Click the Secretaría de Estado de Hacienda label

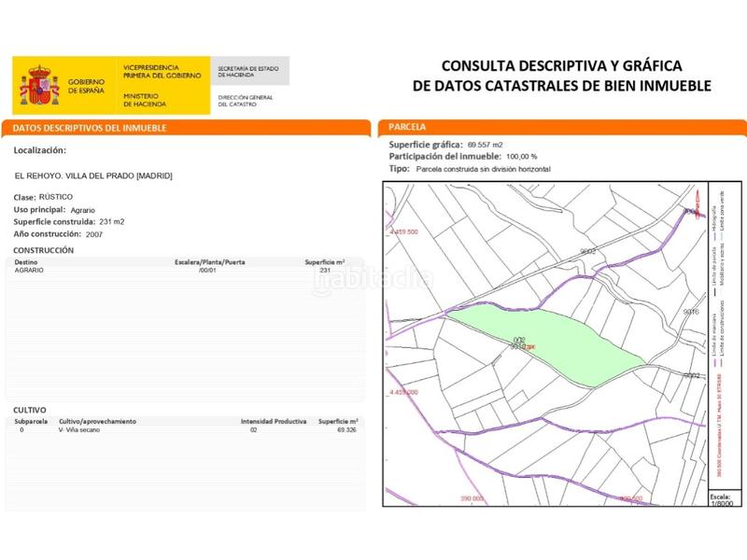coord(248,71)
